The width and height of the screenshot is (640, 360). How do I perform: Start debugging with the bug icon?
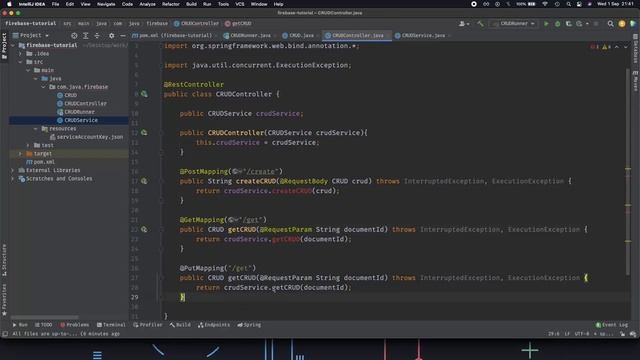[558, 24]
